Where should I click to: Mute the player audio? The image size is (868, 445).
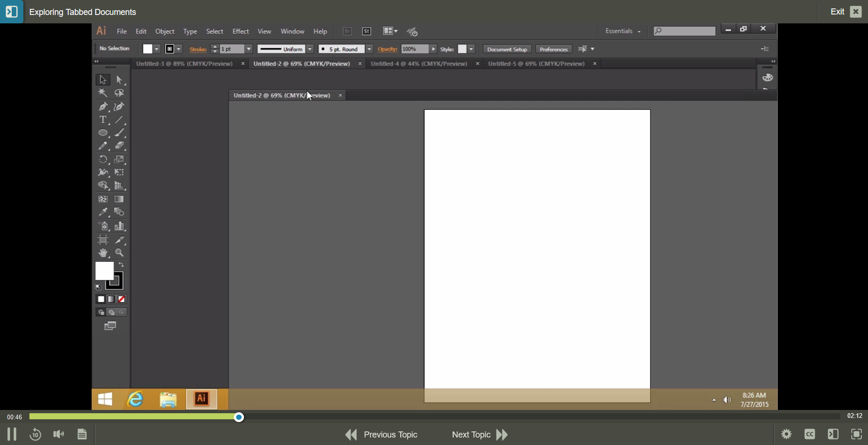pyautogui.click(x=58, y=434)
